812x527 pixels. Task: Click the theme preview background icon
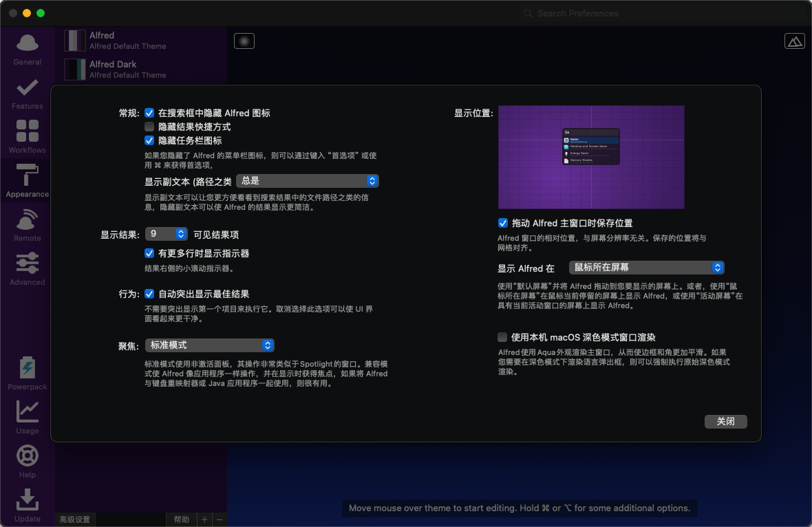click(244, 41)
